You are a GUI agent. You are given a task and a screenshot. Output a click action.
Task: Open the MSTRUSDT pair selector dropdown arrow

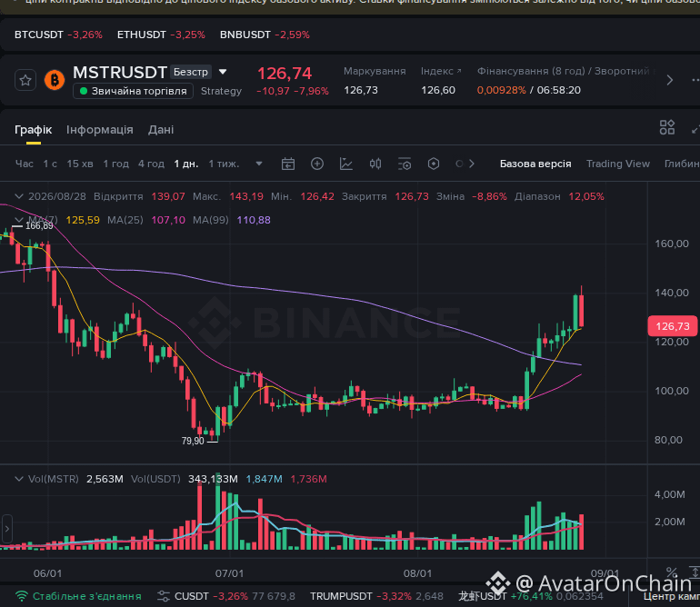tap(223, 72)
